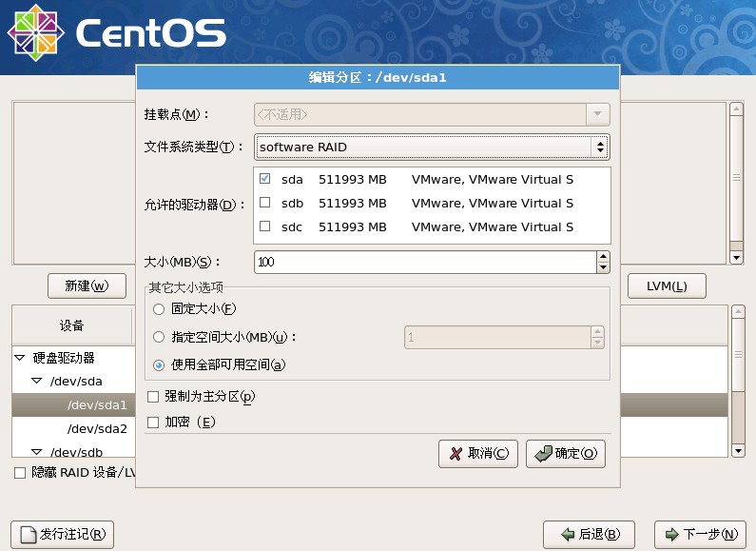Click upper panel scrollbar down arrow
756x551 pixels.
736,258
